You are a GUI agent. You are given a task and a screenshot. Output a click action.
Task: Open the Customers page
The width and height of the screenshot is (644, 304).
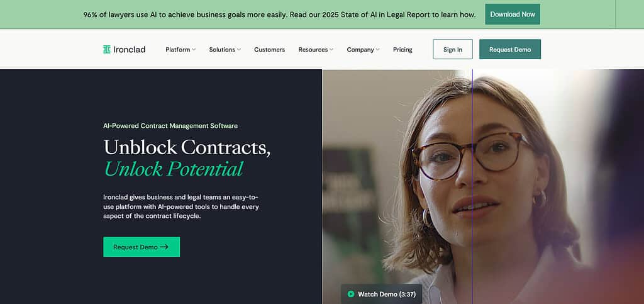point(269,50)
